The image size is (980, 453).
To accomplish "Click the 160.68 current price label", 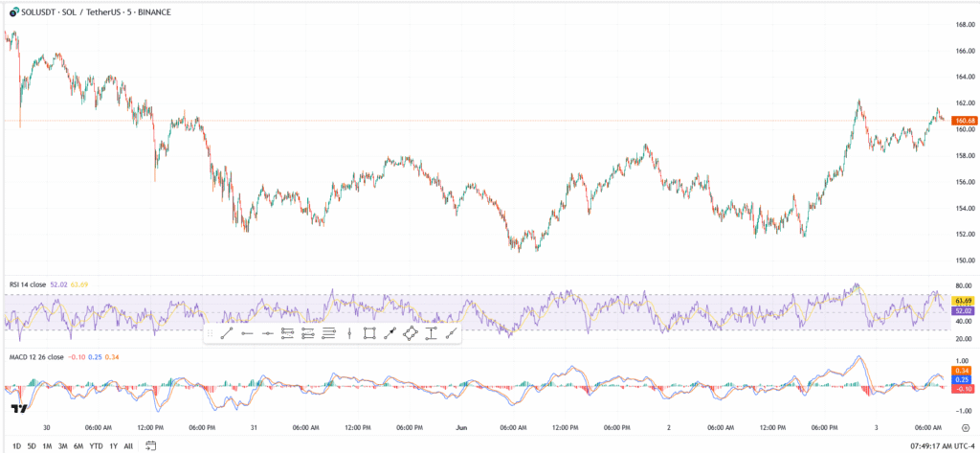I will pos(961,120).
